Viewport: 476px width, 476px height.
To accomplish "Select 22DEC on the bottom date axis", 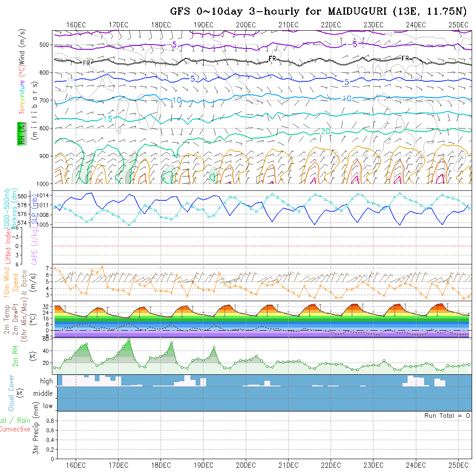I will pos(331,465).
